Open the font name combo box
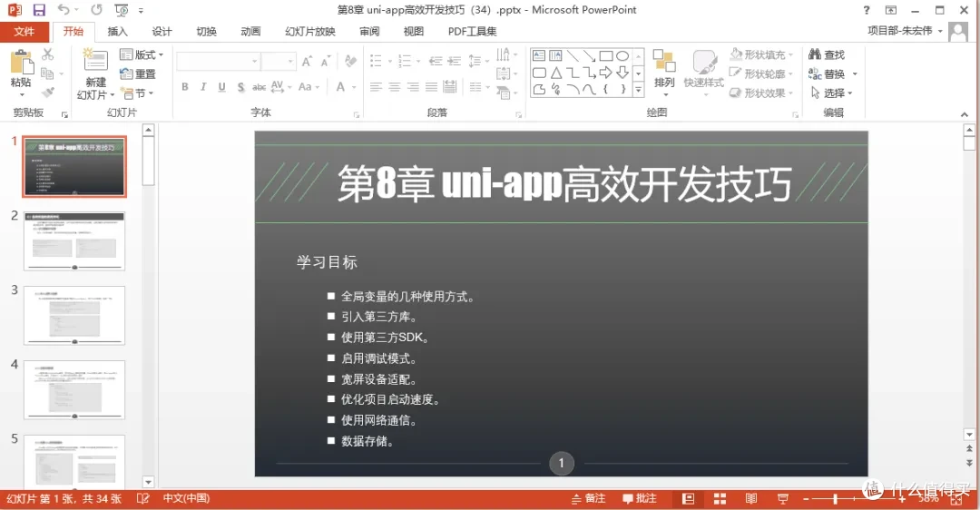Image resolution: width=980 pixels, height=510 pixels. click(218, 61)
